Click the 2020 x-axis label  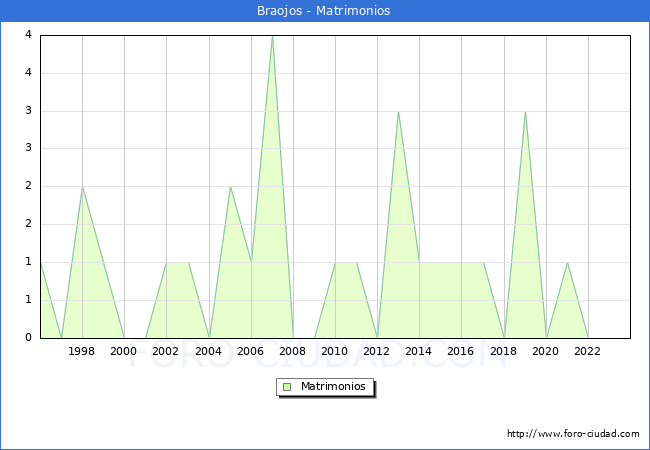pos(545,351)
